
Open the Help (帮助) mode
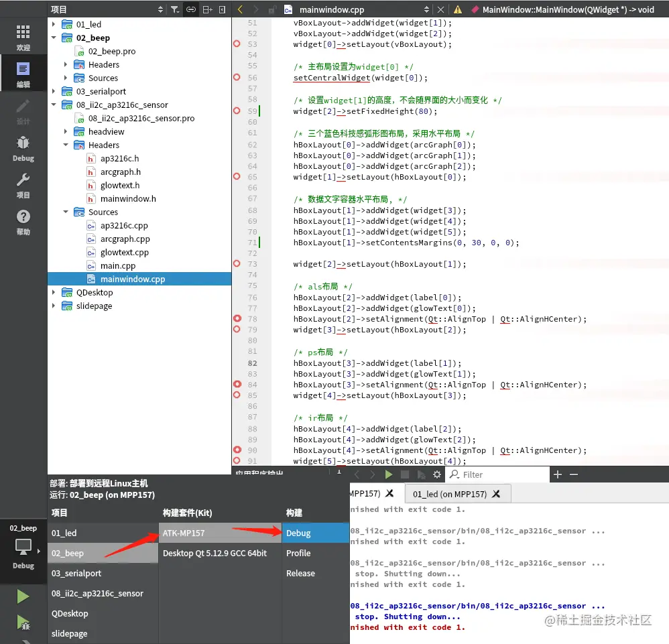point(23,222)
